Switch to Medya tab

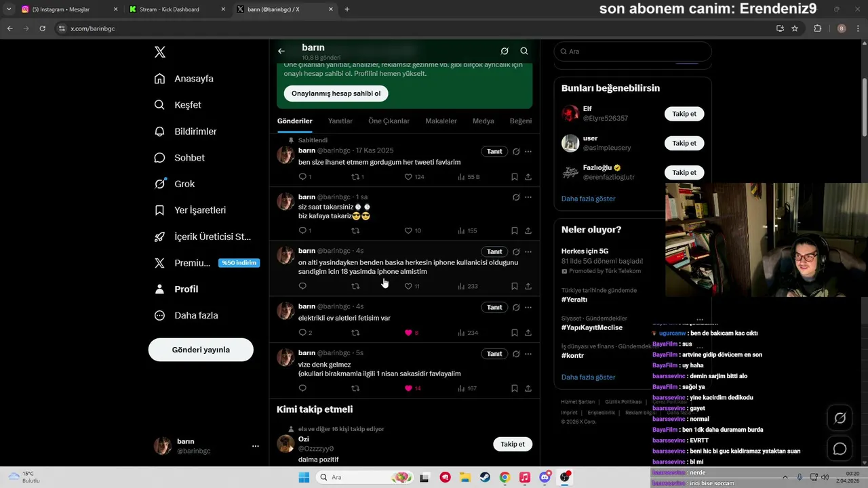(484, 121)
